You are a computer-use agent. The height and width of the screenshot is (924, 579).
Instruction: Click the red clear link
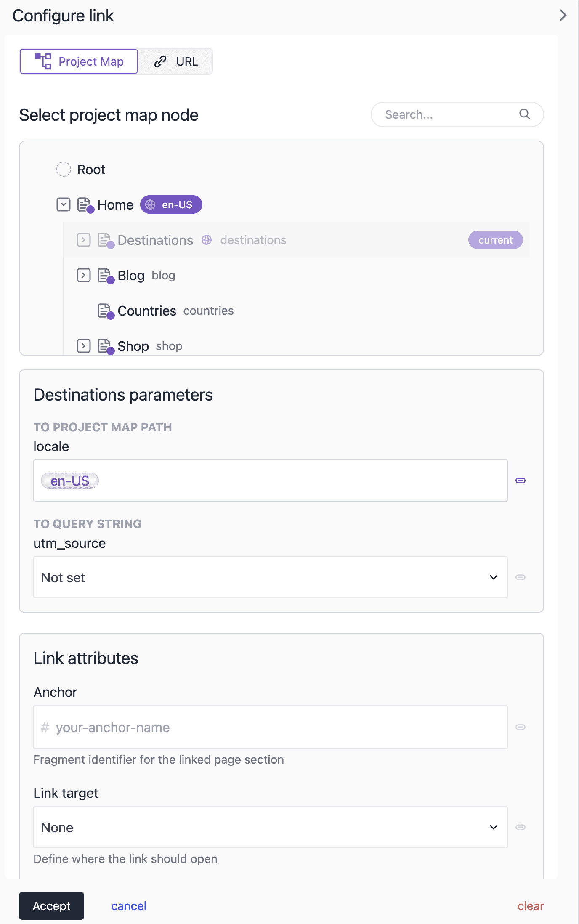click(531, 906)
